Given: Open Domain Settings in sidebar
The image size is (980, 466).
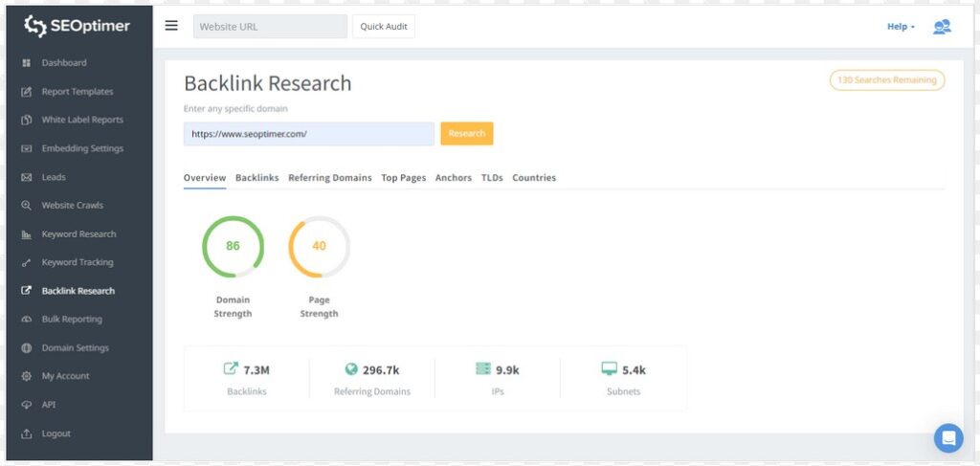Looking at the screenshot, I should [x=75, y=348].
